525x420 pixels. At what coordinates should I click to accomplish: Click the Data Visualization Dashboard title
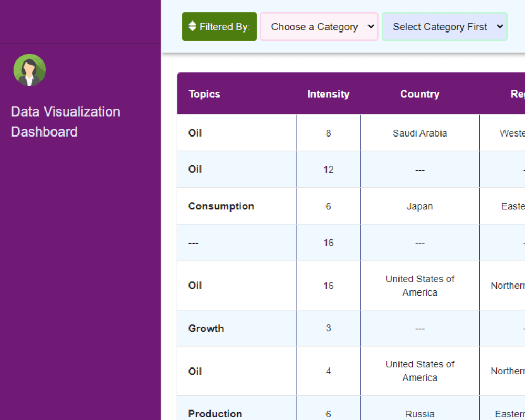(x=66, y=121)
